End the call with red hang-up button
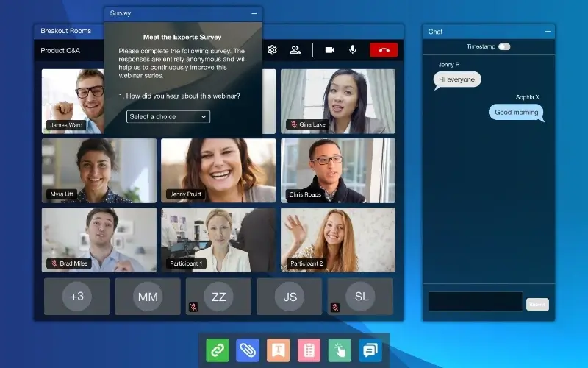 (x=384, y=50)
